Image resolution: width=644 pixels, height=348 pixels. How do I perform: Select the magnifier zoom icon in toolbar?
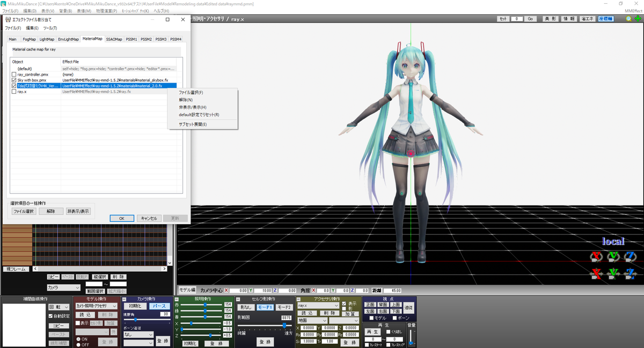point(628,18)
